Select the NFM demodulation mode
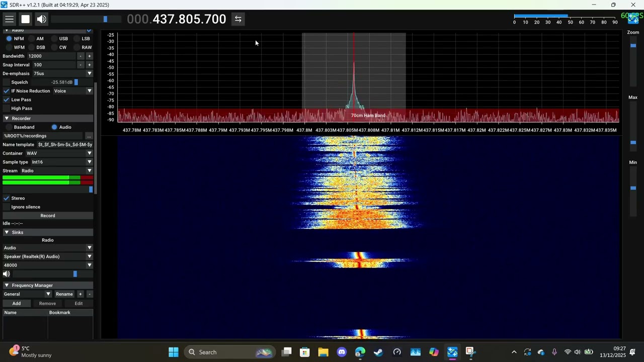The height and width of the screenshot is (362, 644). [x=14, y=39]
